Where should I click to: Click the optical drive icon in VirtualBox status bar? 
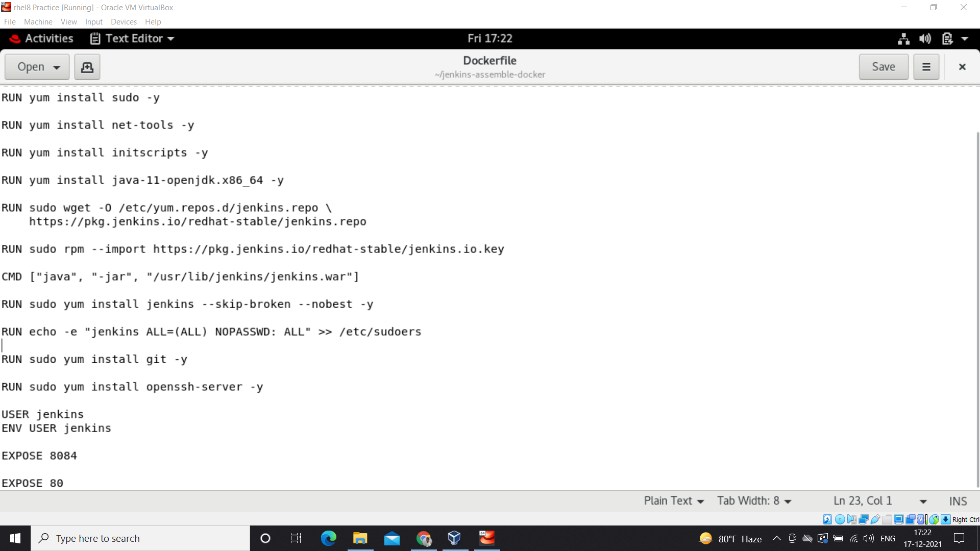pos(841,519)
